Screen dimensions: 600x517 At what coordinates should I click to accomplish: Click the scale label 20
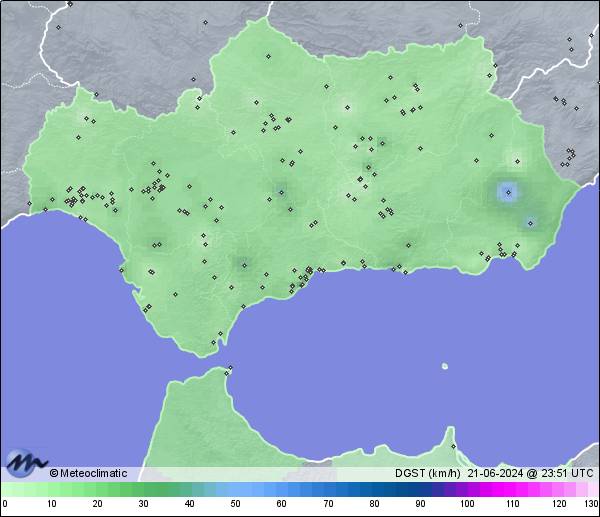[98, 504]
